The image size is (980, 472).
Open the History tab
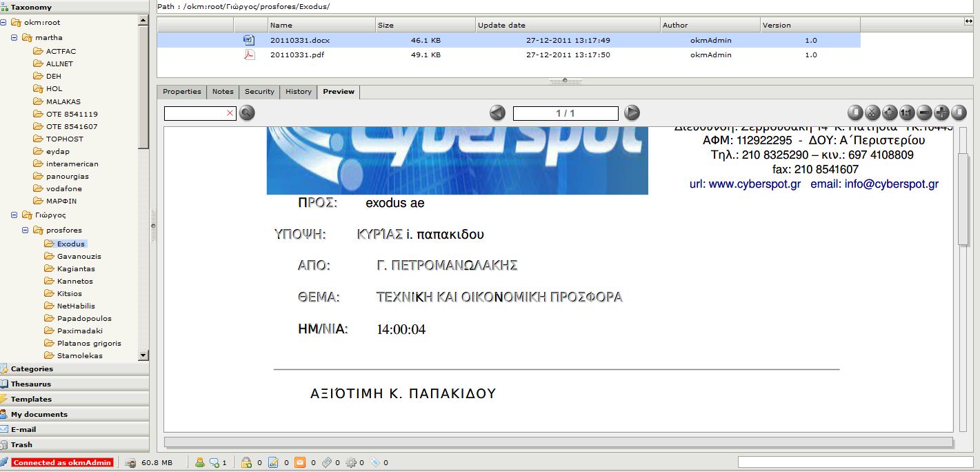pyautogui.click(x=298, y=91)
